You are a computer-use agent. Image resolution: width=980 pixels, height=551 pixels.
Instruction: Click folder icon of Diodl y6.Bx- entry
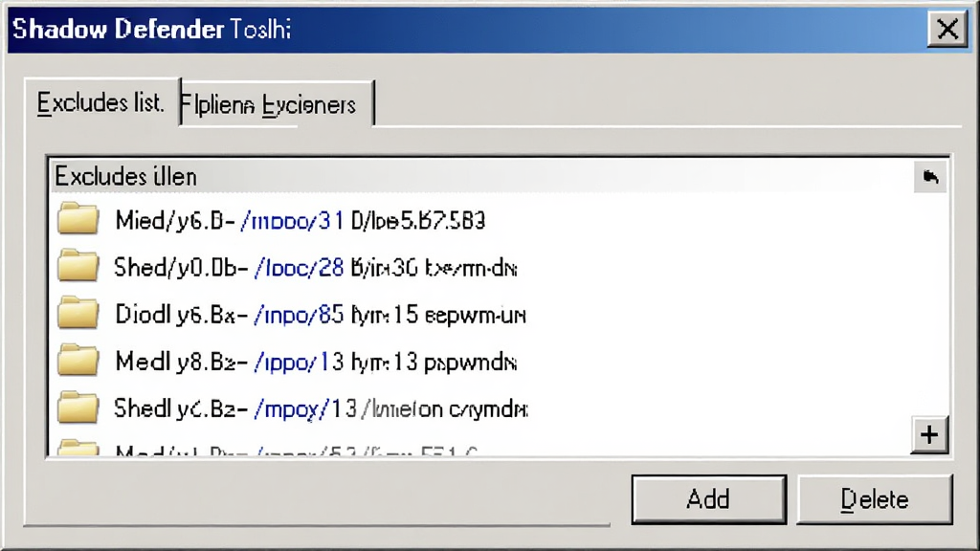click(78, 313)
